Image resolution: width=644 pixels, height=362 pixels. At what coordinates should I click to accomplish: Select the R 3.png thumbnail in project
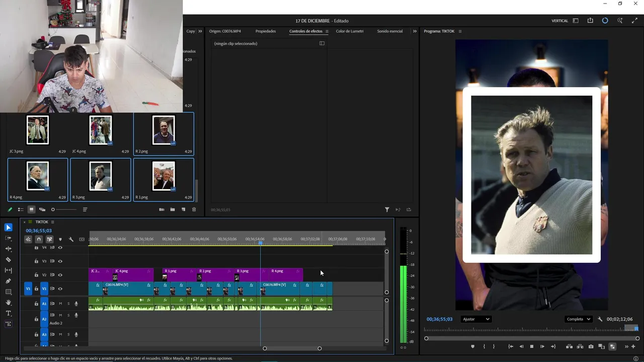tap(101, 176)
